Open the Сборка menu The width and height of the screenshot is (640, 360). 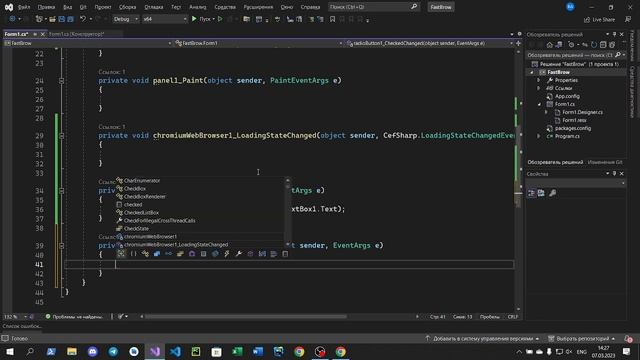pyautogui.click(x=127, y=7)
